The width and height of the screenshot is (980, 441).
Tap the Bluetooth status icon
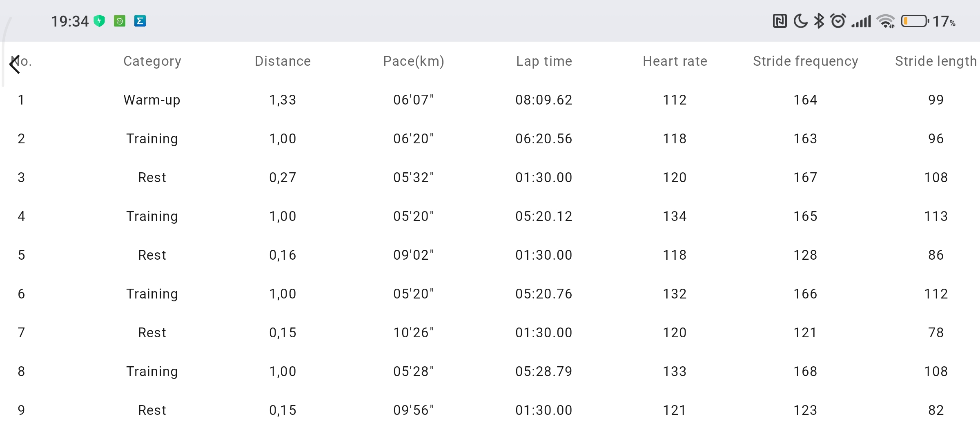[x=819, y=21]
